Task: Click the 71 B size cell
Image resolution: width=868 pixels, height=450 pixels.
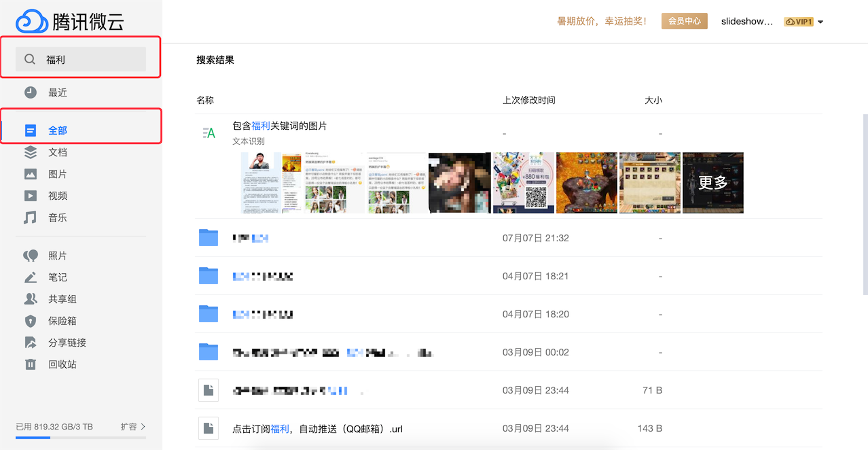Action: [x=652, y=390]
